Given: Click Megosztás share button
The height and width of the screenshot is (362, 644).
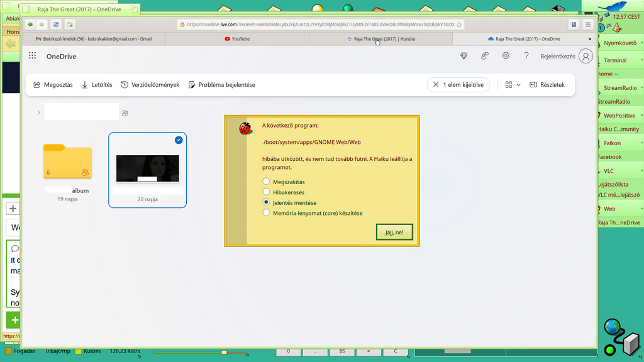Looking at the screenshot, I should pyautogui.click(x=53, y=85).
